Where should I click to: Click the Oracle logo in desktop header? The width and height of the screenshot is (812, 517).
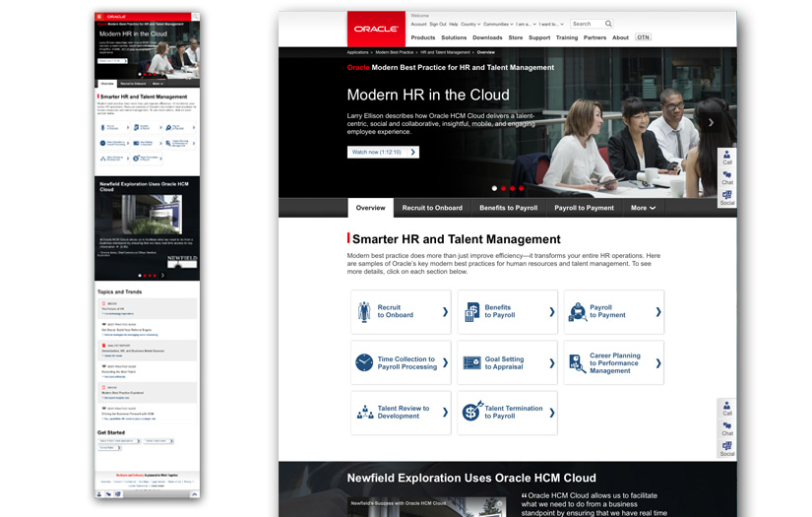click(x=376, y=29)
